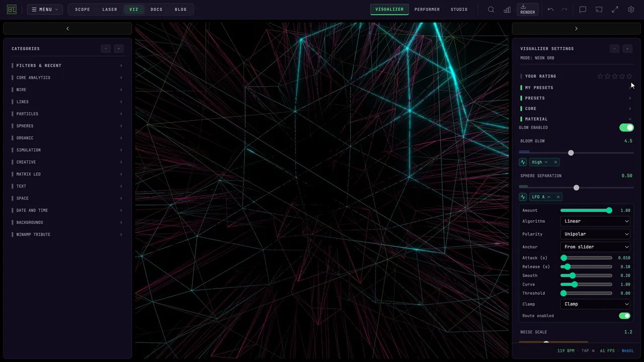Open the bar chart analytics icon
Viewport: 644px width, 362px height.
click(x=507, y=10)
